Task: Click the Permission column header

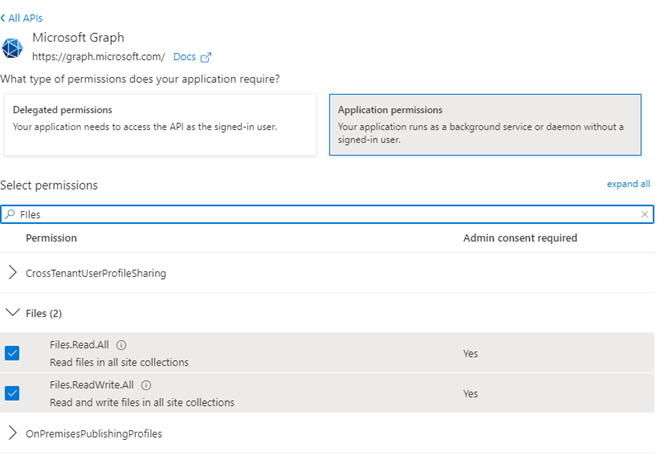Action: click(x=51, y=238)
